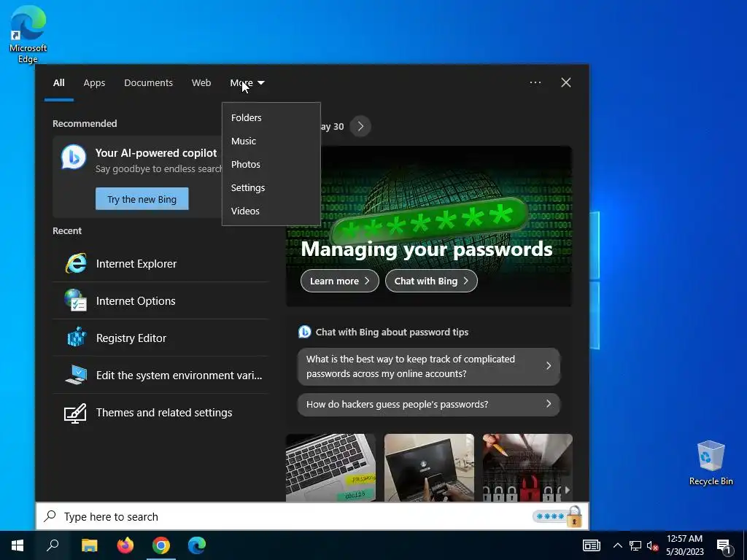The height and width of the screenshot is (560, 747).
Task: Go to next day with the arrow button
Action: tap(360, 126)
